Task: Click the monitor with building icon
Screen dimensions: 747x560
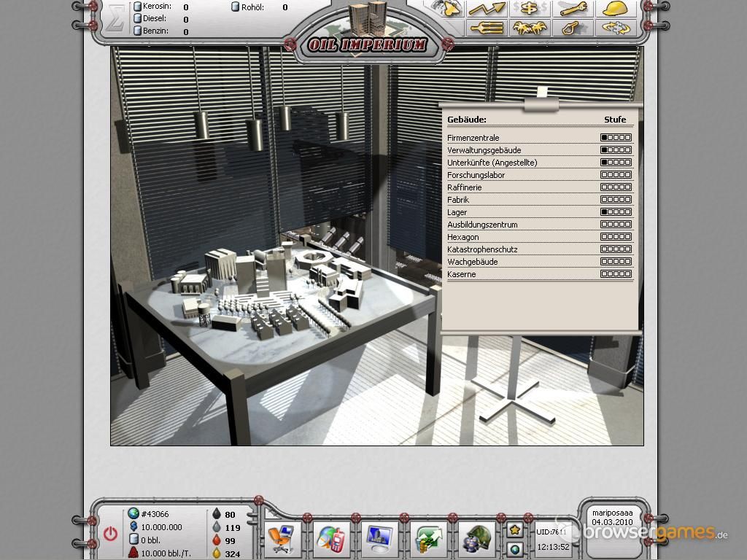Action: [379, 537]
